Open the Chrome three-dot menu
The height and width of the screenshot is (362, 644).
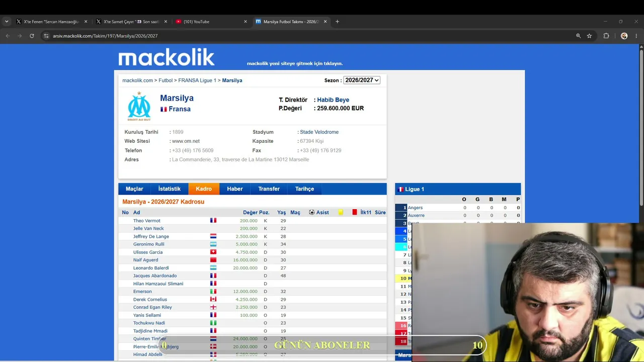(636, 36)
